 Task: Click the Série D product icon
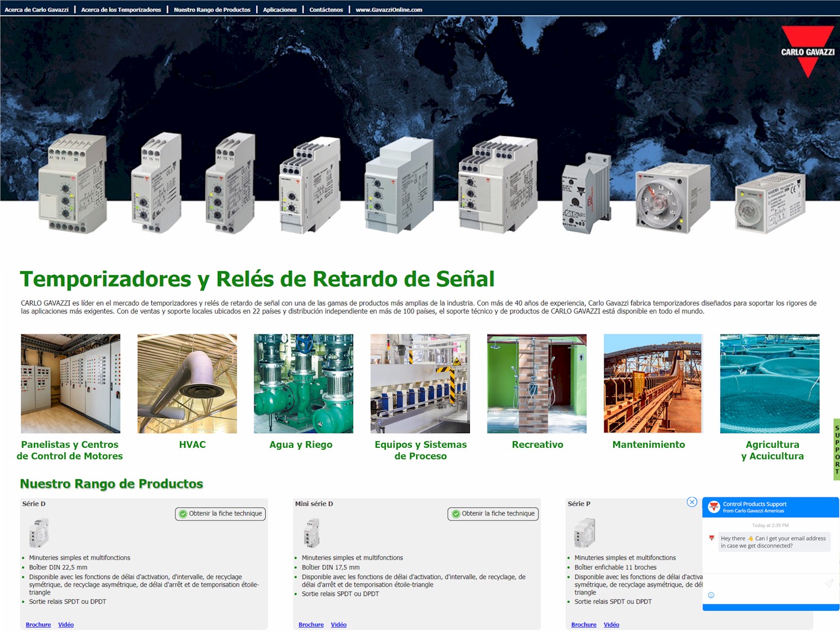pyautogui.click(x=39, y=533)
